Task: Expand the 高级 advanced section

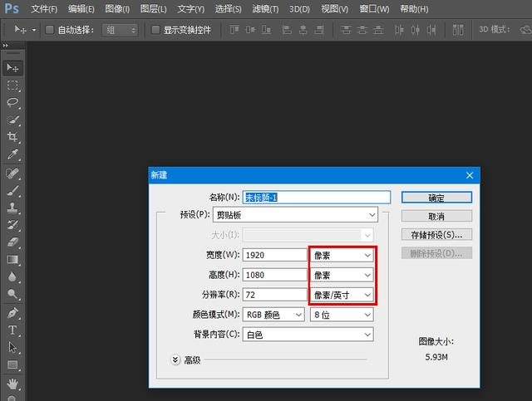Action: pos(175,359)
